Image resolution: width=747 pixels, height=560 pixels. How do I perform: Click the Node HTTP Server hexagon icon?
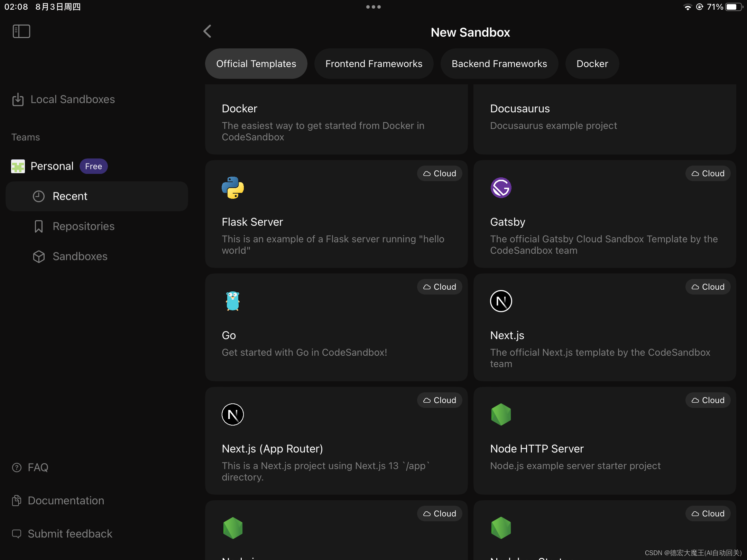coord(501,414)
